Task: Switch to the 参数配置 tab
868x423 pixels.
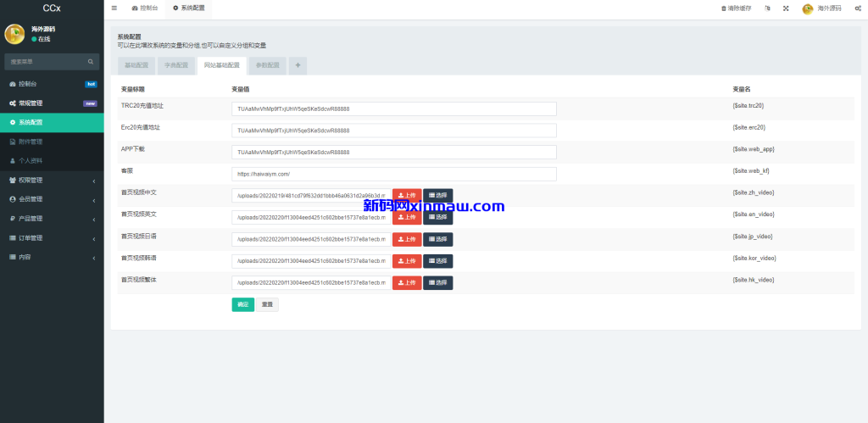Action: [267, 65]
